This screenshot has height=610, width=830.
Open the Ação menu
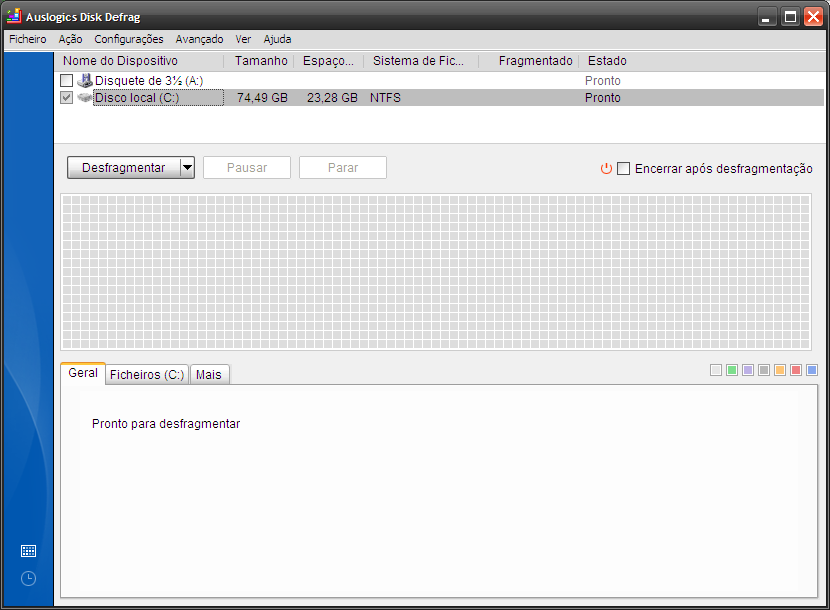(70, 39)
